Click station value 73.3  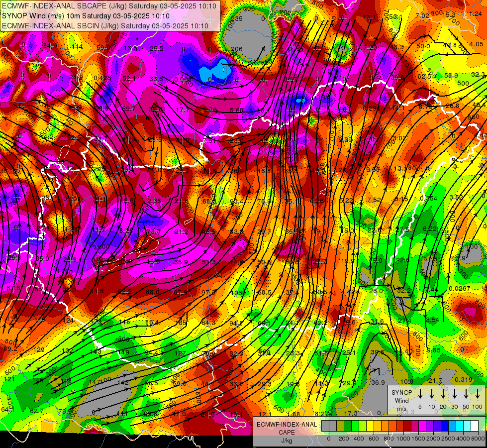point(154,231)
